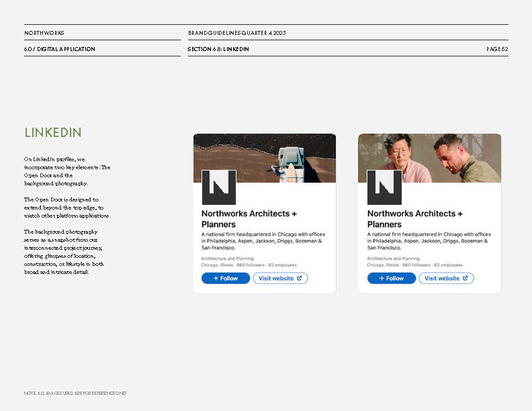Click the national firm description in left card
532x411 pixels.
(263, 241)
